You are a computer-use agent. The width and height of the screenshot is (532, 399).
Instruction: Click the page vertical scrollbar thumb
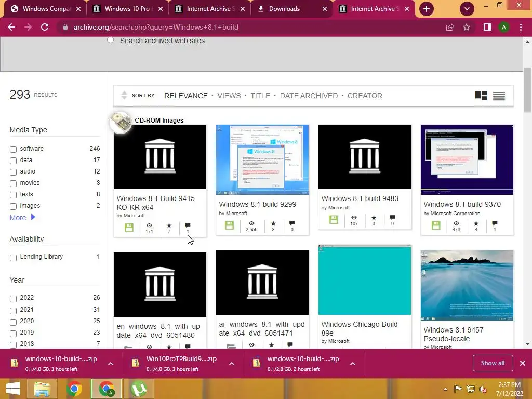click(x=527, y=90)
